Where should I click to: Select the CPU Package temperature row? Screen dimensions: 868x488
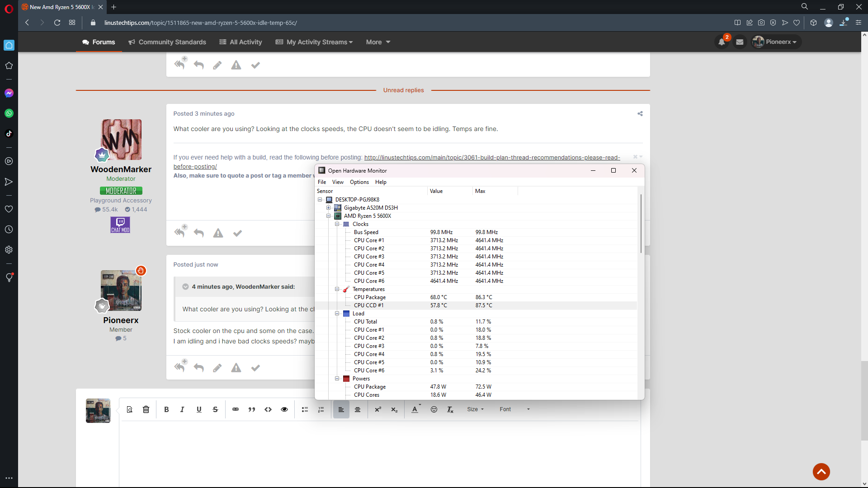pyautogui.click(x=476, y=297)
